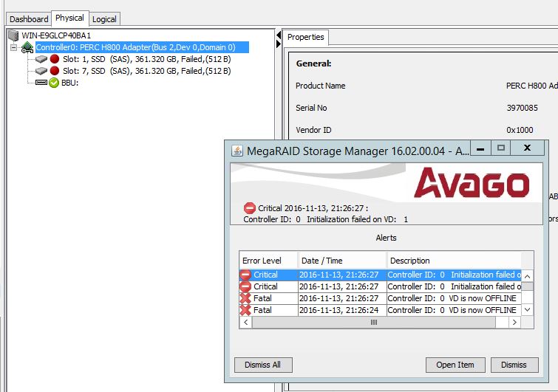The image size is (558, 392).
Task: Click the PERC H800 controller card icon
Action: (27, 47)
